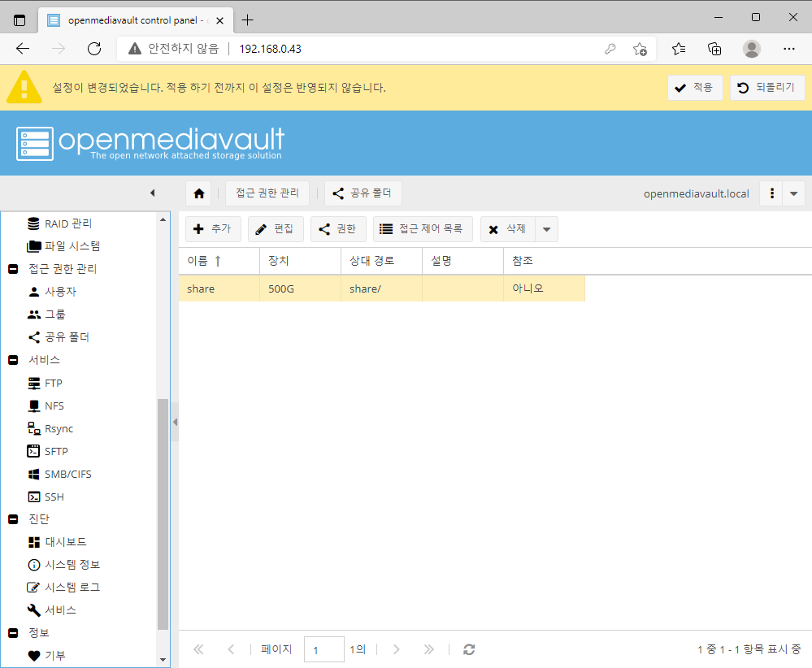812x668 pixels.
Task: Open the SFTP service settings
Action: click(48, 452)
